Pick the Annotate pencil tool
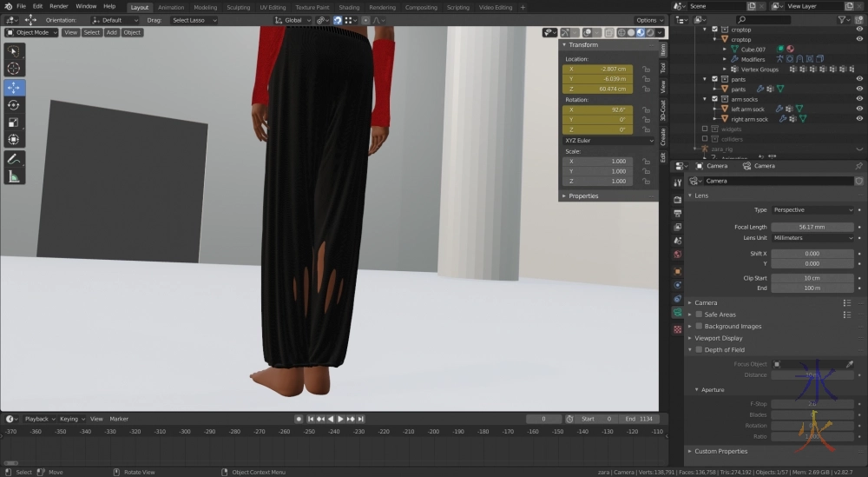The image size is (868, 477). 15,159
